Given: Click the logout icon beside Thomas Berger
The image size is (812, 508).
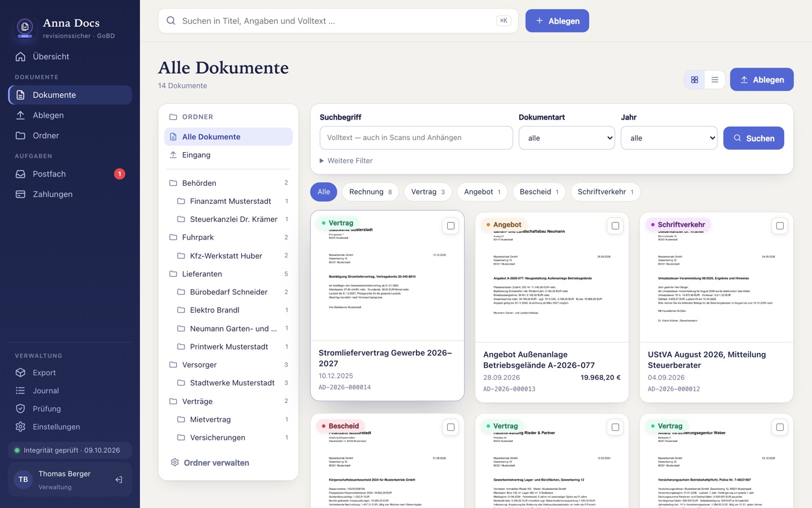Looking at the screenshot, I should pyautogui.click(x=119, y=480).
